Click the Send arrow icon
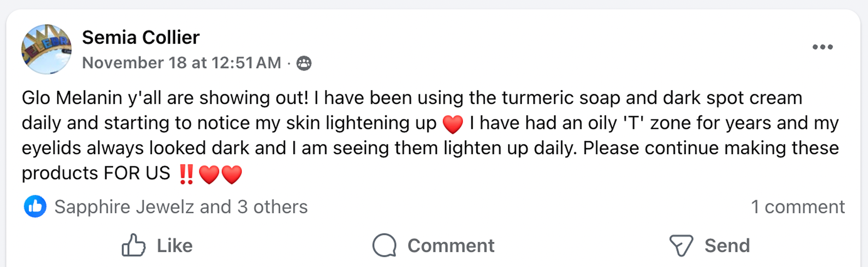 681,245
